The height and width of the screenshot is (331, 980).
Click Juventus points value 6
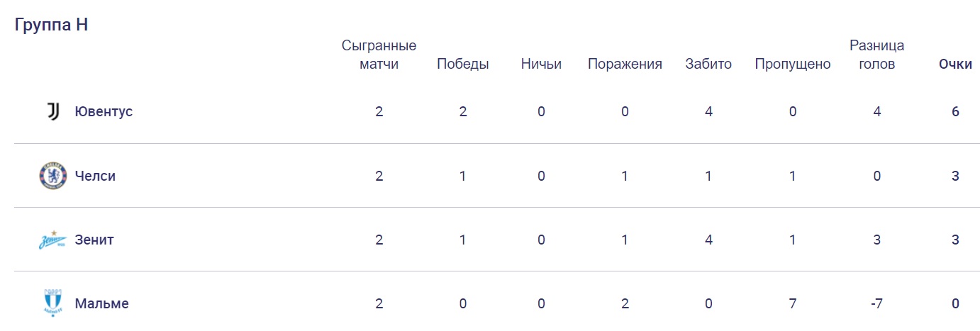click(955, 111)
